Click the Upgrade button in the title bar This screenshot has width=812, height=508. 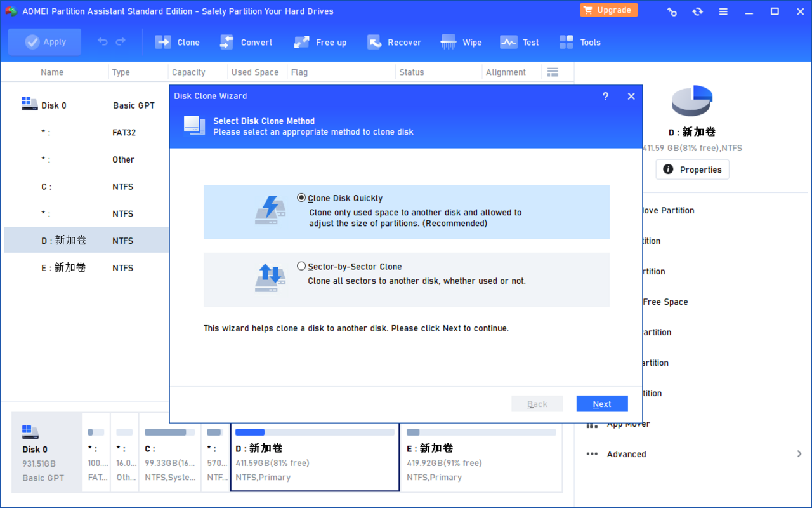[608, 10]
